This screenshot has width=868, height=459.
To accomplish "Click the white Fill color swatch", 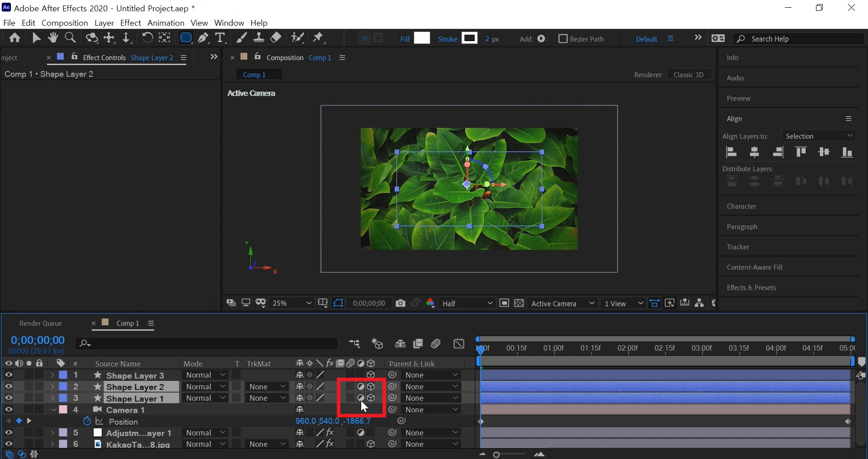I will coord(422,38).
